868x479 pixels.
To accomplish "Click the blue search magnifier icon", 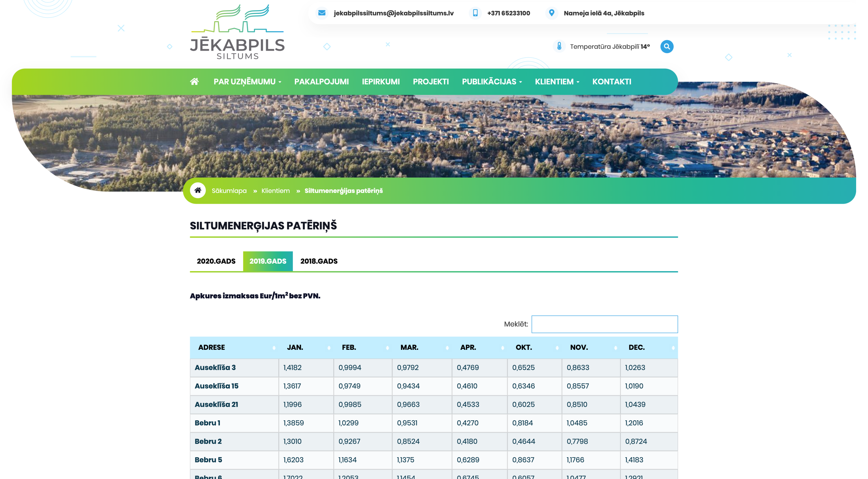I will pos(667,47).
